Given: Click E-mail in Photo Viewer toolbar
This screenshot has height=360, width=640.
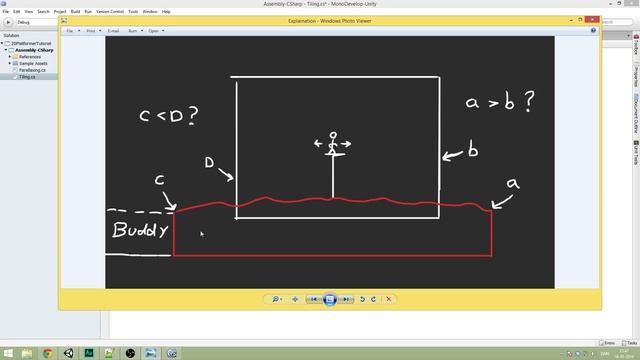Looking at the screenshot, I should (113, 31).
